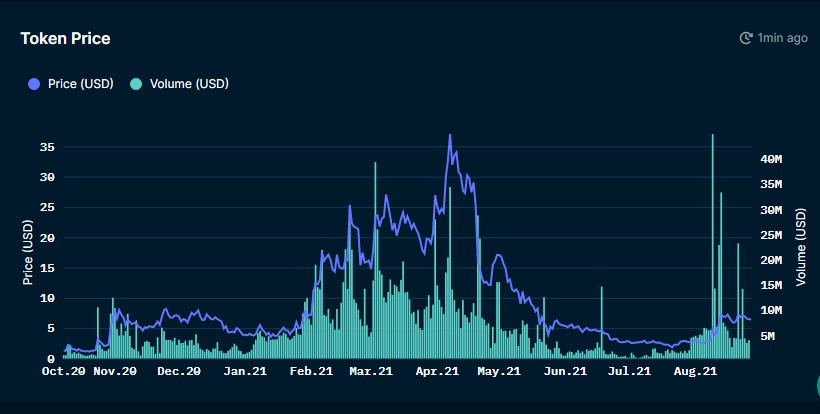Click the Token Price heading
This screenshot has width=820, height=414.
point(65,38)
